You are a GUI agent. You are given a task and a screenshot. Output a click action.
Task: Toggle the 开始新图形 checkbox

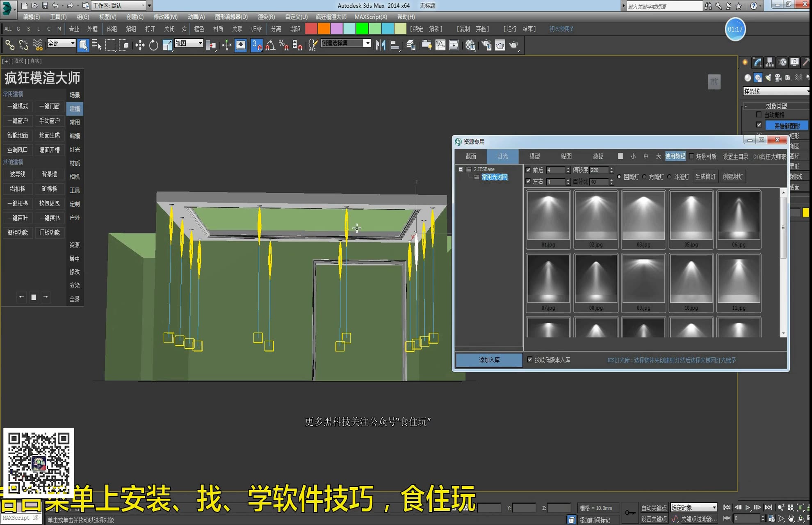759,125
